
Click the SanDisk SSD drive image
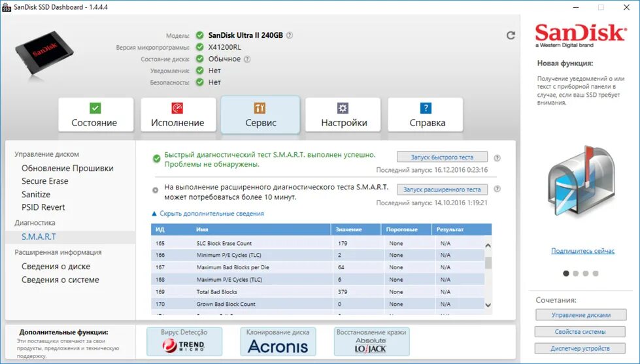(x=44, y=52)
